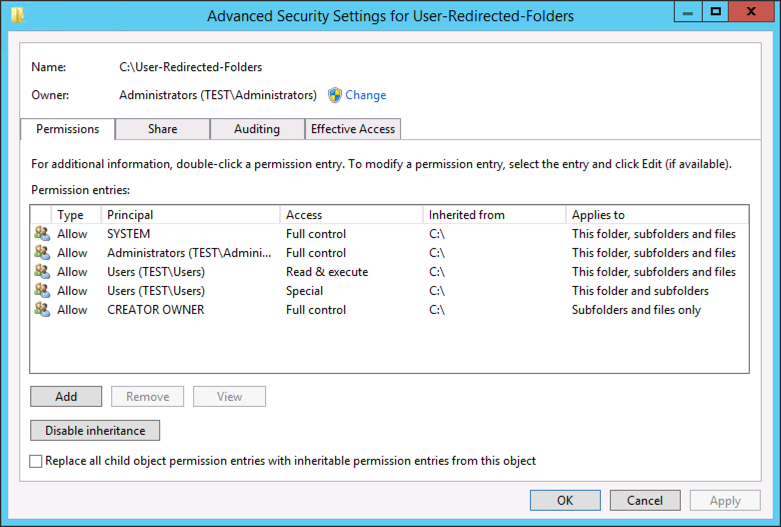The height and width of the screenshot is (527, 781).
Task: Click the UAC shield icon beside Change
Action: click(x=335, y=95)
